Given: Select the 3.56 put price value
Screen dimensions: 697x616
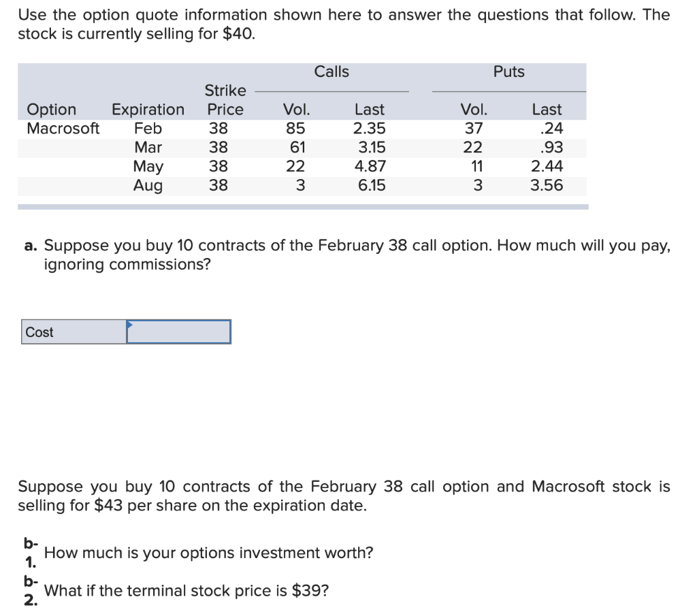Looking at the screenshot, I should point(548,185).
